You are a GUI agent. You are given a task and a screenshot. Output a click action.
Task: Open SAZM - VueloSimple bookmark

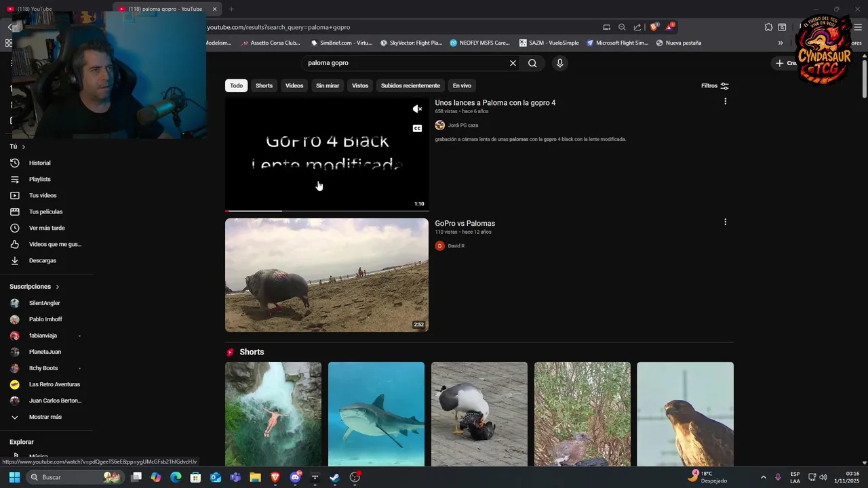click(x=549, y=43)
